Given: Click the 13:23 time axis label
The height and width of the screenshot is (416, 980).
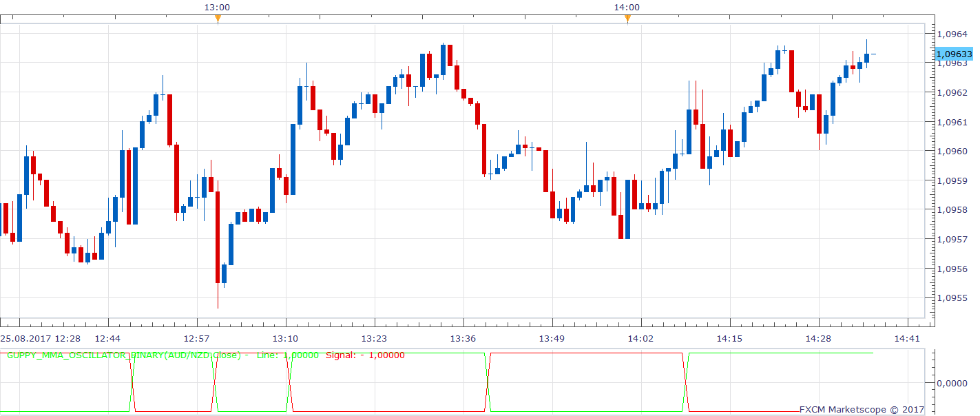Looking at the screenshot, I should coord(374,338).
